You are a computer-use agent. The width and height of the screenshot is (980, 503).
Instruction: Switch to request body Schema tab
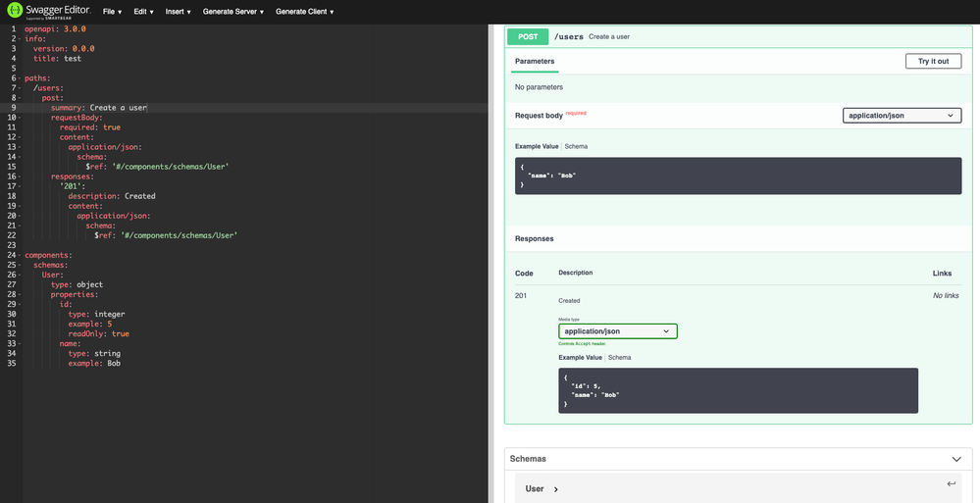[576, 146]
